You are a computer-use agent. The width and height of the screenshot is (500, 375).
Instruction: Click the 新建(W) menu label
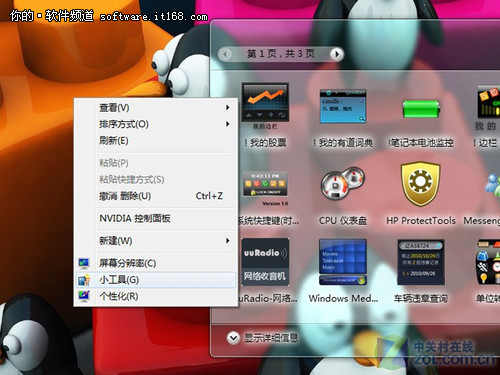(116, 241)
